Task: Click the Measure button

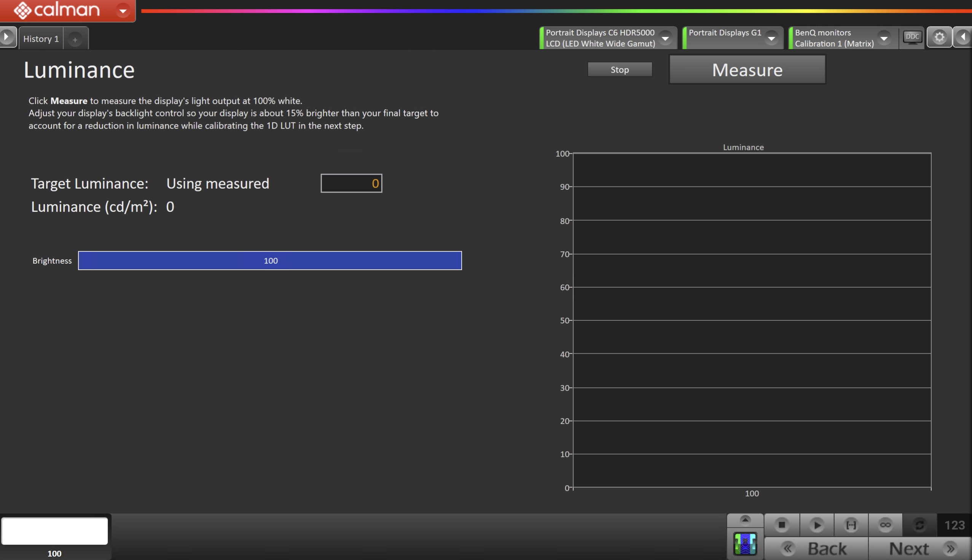Action: 747,70
